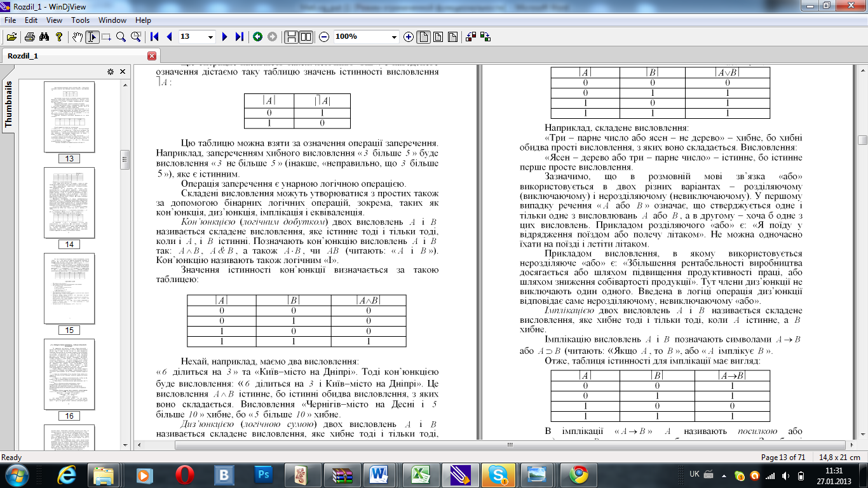
Task: Open the Edit menu
Action: 31,20
